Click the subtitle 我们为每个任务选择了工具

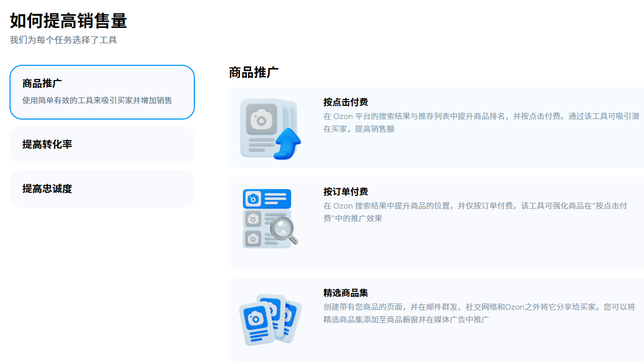(x=63, y=40)
